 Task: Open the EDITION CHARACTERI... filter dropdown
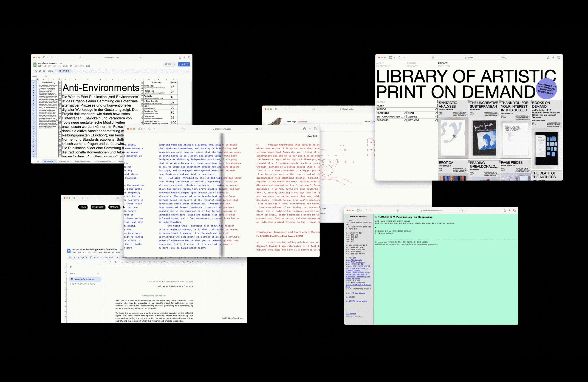[x=391, y=117]
